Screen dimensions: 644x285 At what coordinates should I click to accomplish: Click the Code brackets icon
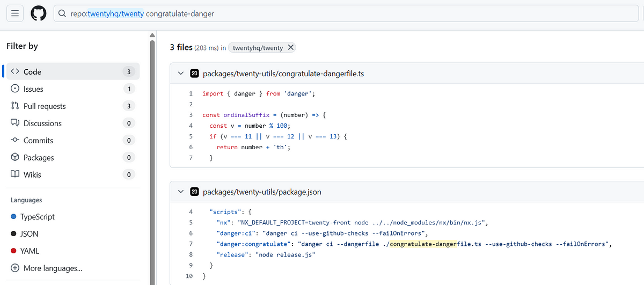point(15,71)
